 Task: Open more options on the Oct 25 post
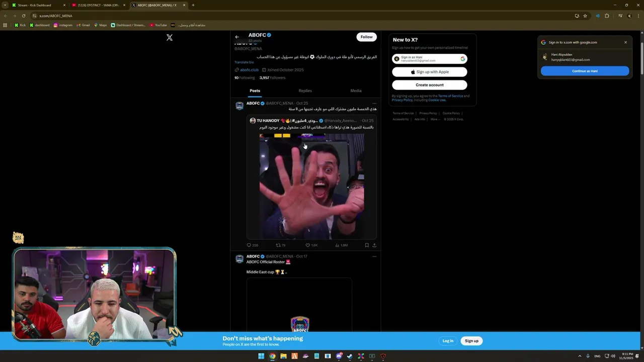[x=374, y=104]
